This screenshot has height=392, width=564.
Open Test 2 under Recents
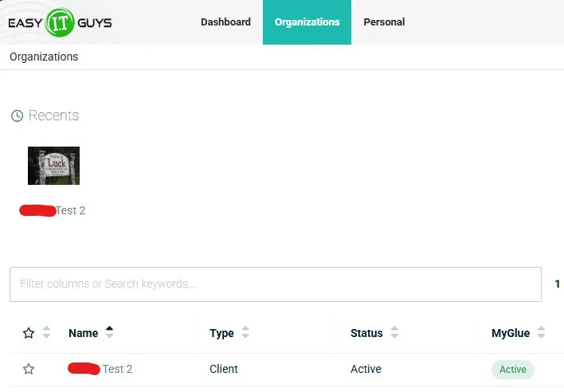pos(69,210)
